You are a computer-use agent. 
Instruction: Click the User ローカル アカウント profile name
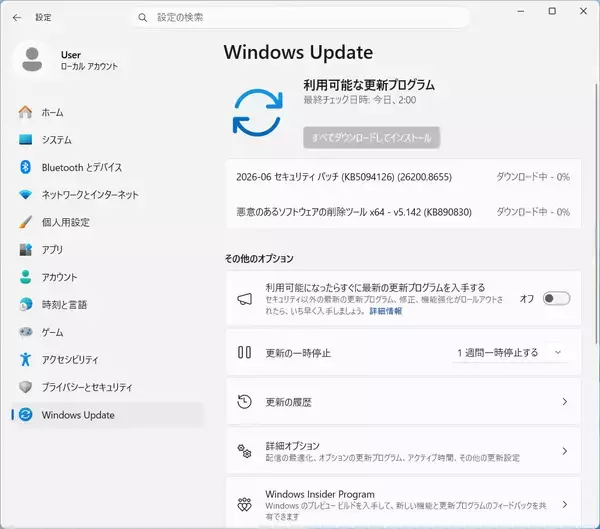(89, 60)
